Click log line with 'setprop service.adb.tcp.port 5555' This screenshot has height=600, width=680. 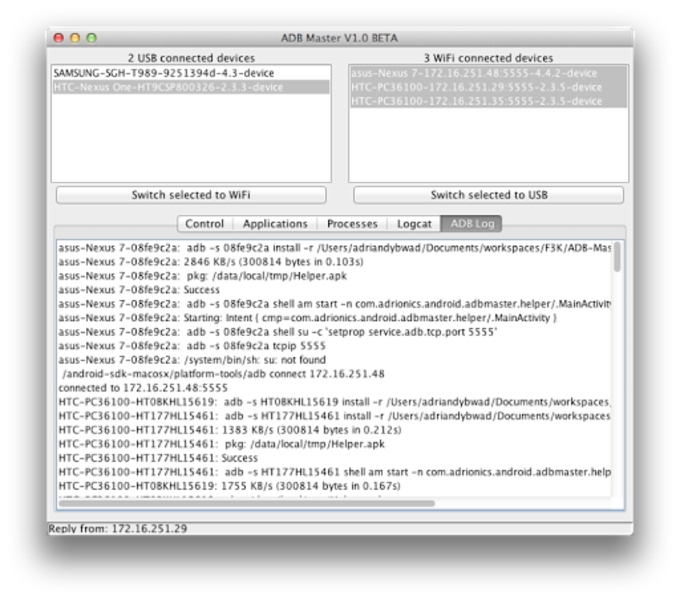[278, 332]
